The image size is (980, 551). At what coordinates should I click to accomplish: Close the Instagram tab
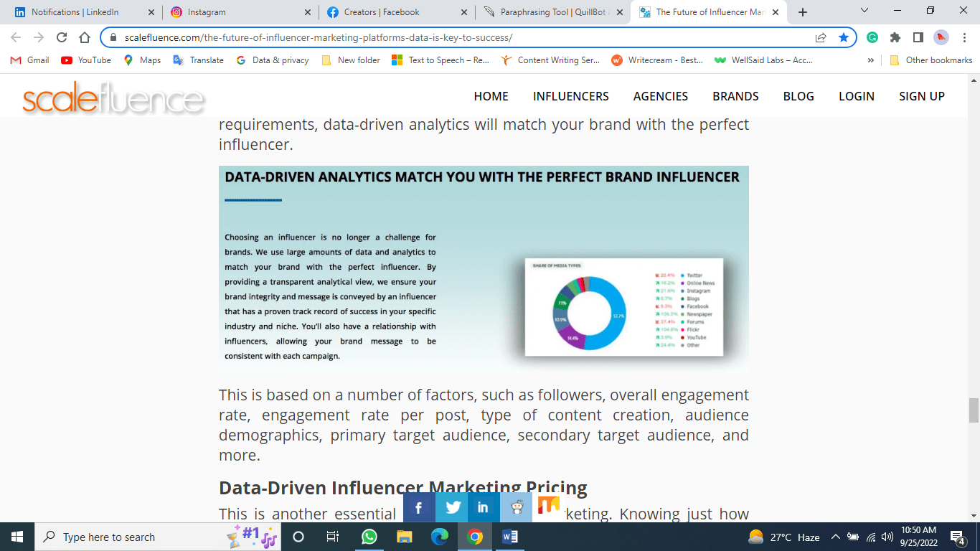coord(307,12)
